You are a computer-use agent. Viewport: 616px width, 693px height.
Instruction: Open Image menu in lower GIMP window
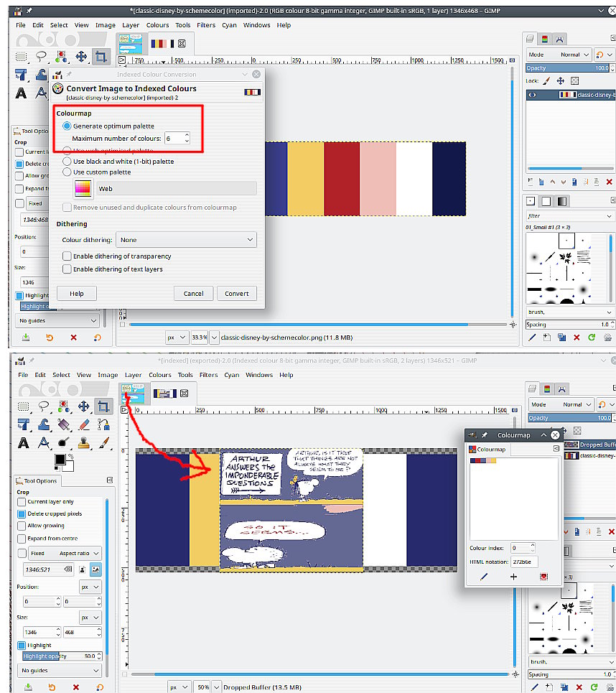click(x=108, y=376)
